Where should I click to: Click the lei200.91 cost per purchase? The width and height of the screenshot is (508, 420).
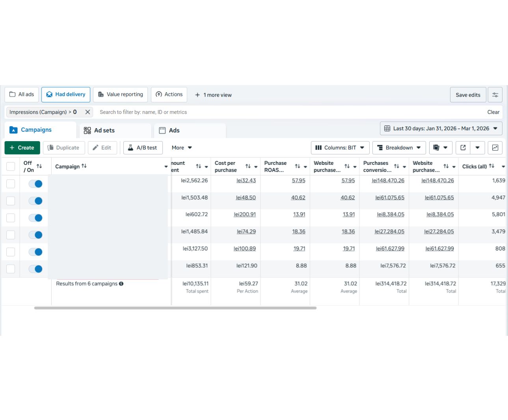(x=245, y=215)
